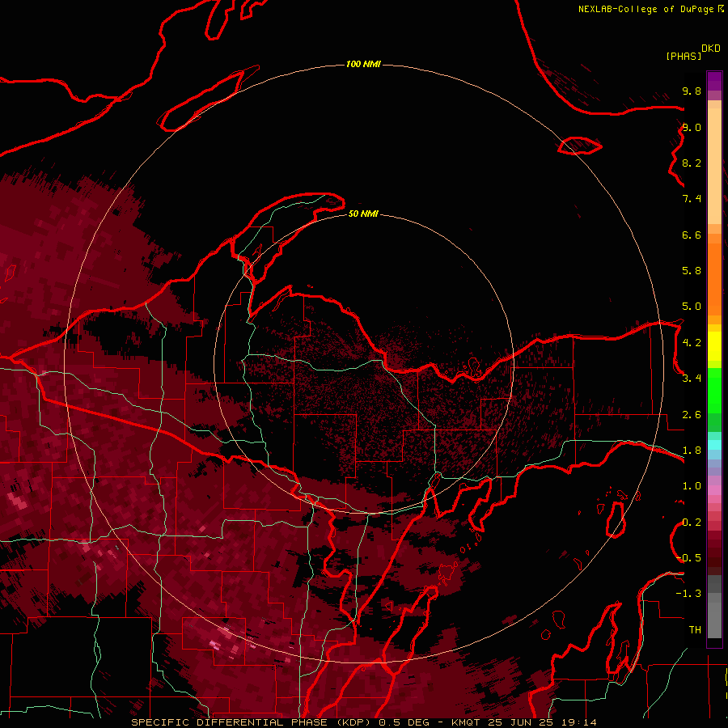Select the bright green segment of the color bar
The width and height of the screenshot is (728, 728).
tap(714, 395)
